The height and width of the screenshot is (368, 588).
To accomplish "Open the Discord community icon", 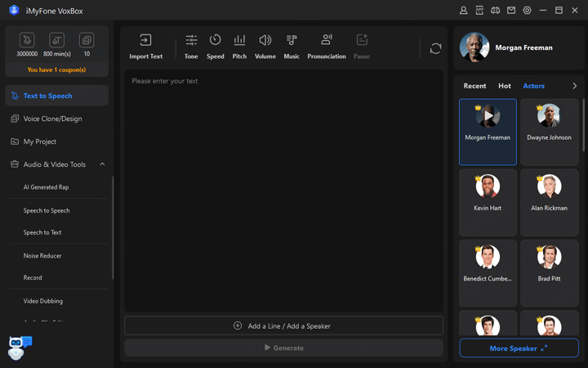I will coord(495,11).
